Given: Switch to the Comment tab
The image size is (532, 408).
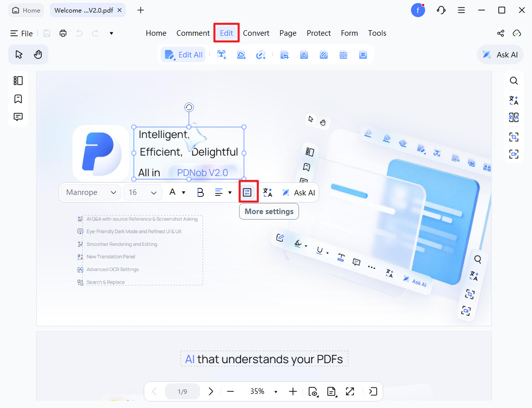Looking at the screenshot, I should tap(193, 33).
